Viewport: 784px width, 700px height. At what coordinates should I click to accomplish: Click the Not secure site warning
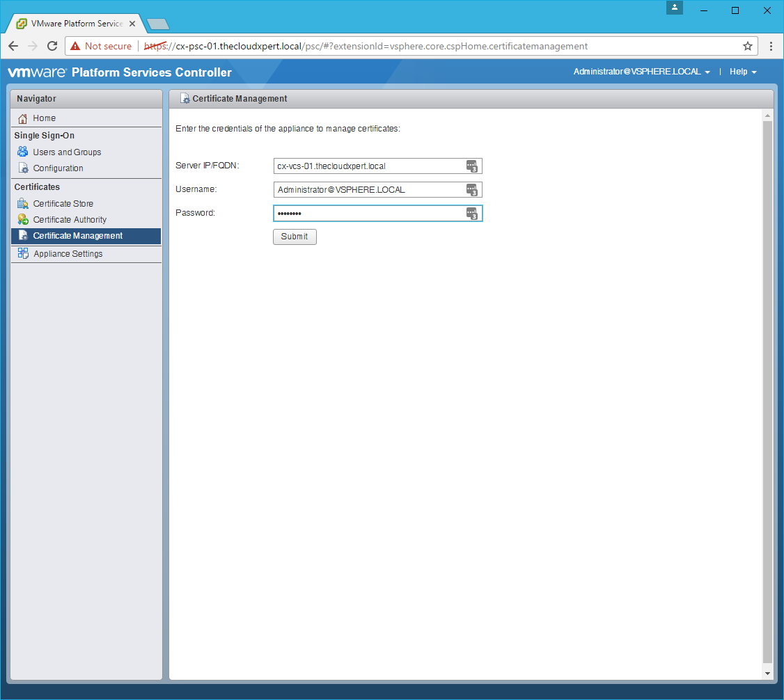coord(101,46)
